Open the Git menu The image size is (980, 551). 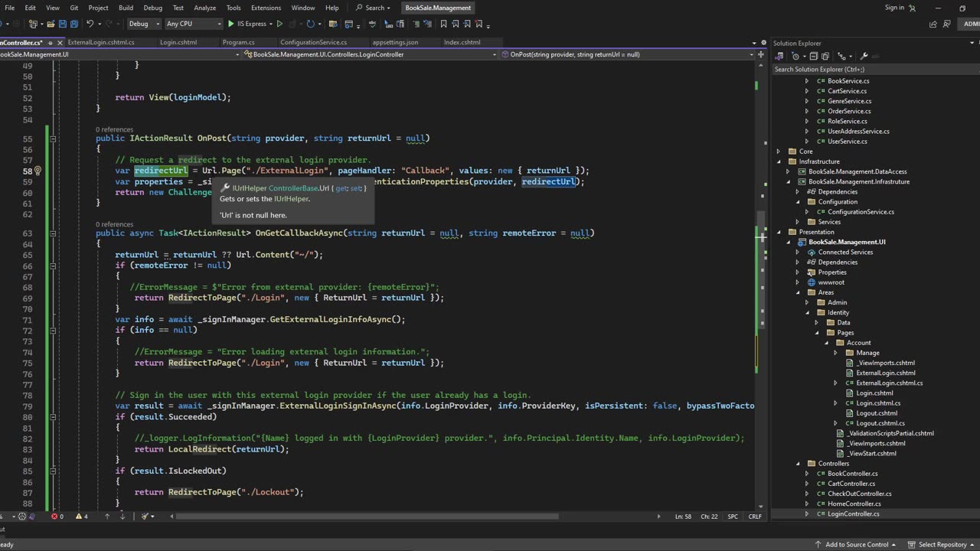pyautogui.click(x=74, y=8)
